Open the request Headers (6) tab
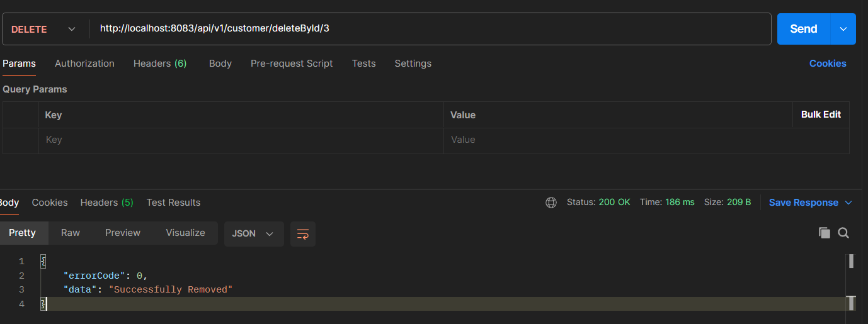Screen dimensions: 868x324 pyautogui.click(x=160, y=64)
